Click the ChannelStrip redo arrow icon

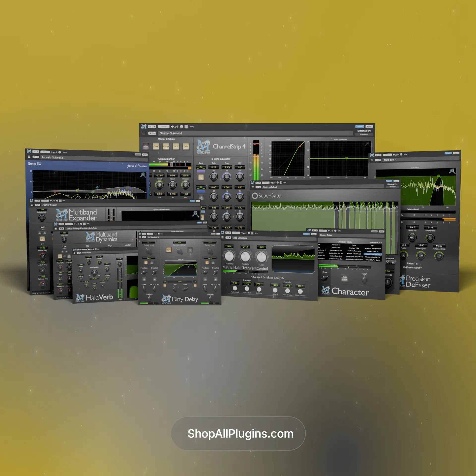[x=177, y=127]
